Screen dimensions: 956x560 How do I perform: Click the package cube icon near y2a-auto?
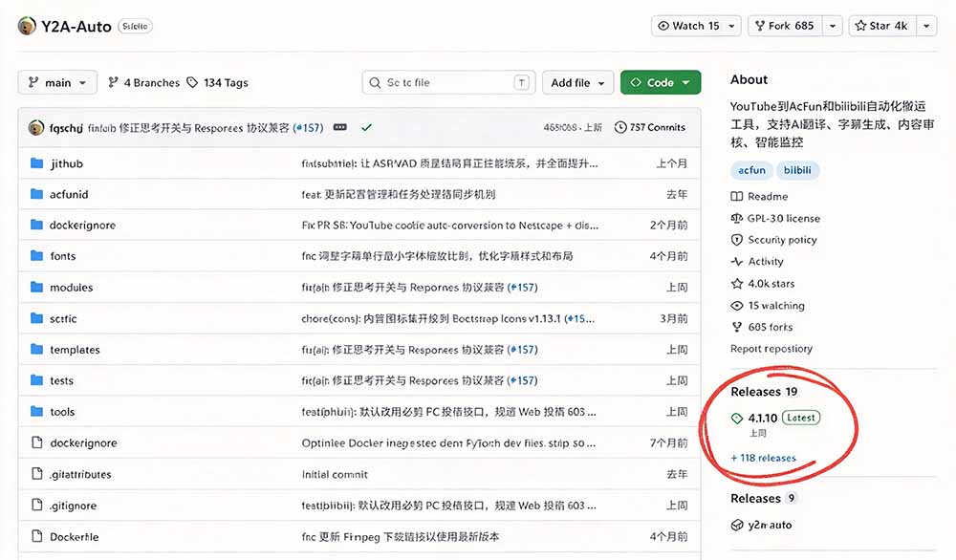[736, 526]
